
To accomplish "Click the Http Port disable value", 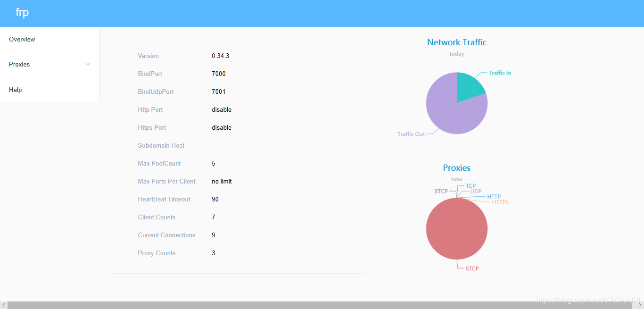I will pos(222,109).
